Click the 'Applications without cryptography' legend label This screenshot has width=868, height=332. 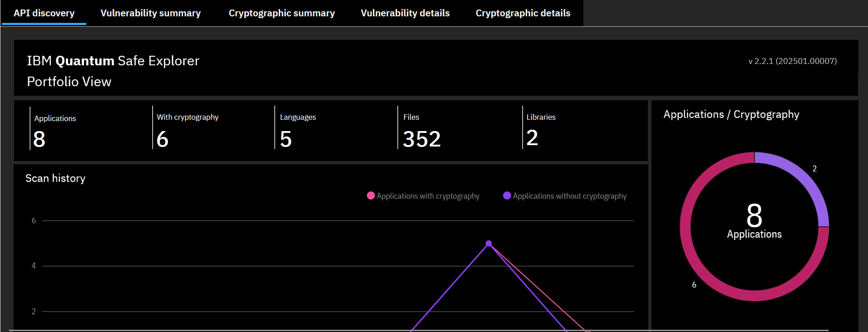tap(569, 196)
